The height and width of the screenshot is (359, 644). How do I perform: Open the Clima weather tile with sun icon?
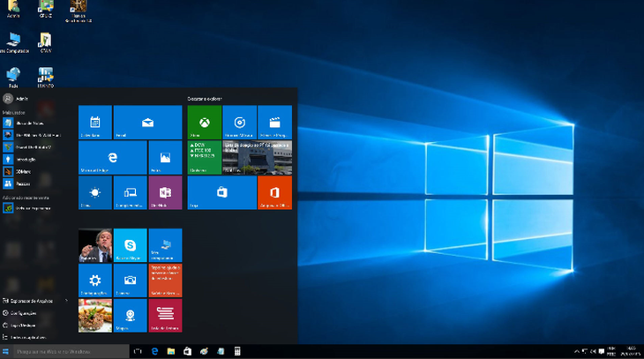[95, 192]
